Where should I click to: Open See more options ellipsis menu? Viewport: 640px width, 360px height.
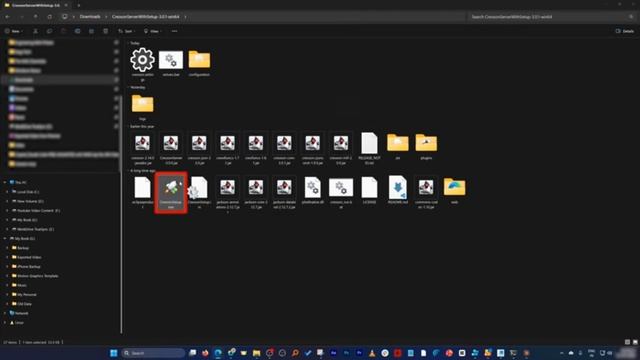pos(174,31)
